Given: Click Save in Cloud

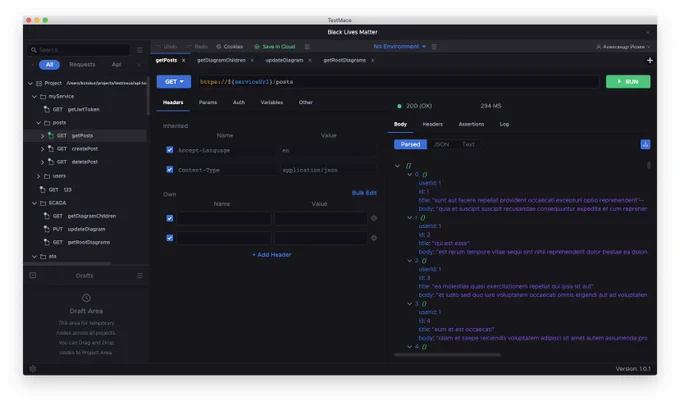Looking at the screenshot, I should point(275,46).
